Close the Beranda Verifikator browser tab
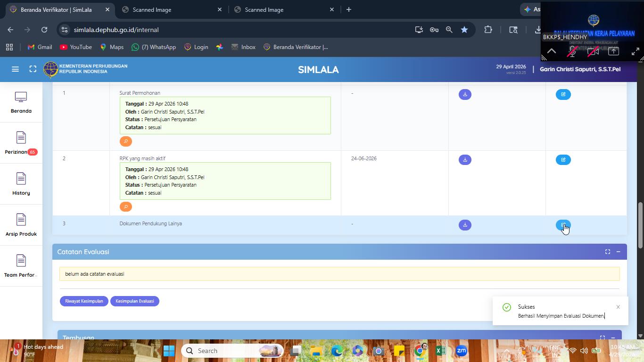This screenshot has width=644, height=362. pyautogui.click(x=107, y=9)
